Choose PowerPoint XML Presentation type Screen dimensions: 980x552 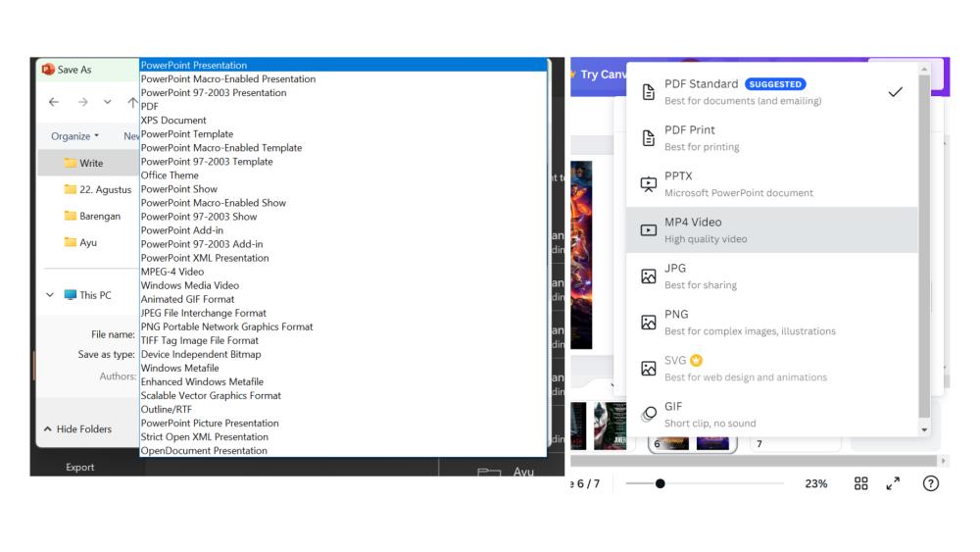pos(343,258)
